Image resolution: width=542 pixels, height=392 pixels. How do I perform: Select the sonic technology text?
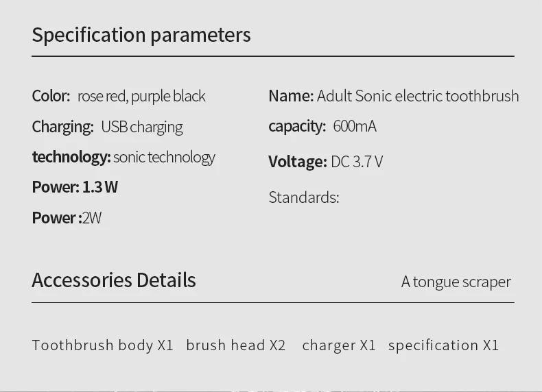tap(164, 157)
